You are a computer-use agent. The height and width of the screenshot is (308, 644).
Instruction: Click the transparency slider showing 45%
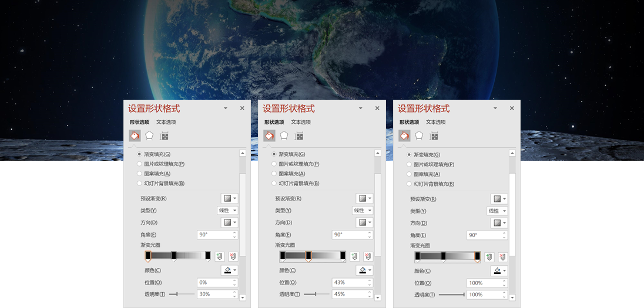click(317, 294)
